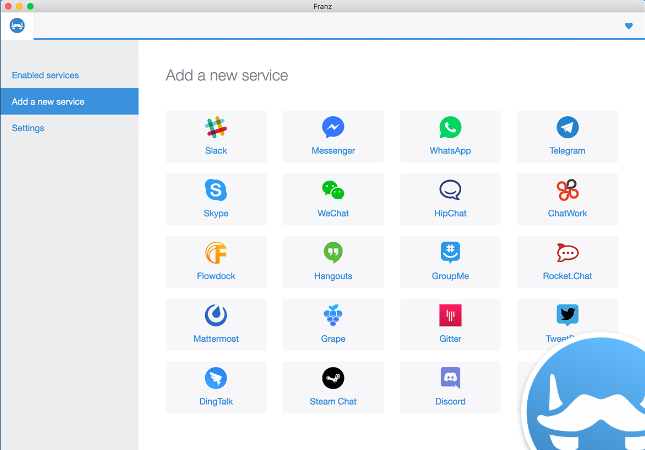Click the blue heart icon
Image resolution: width=645 pixels, height=450 pixels.
point(629,26)
